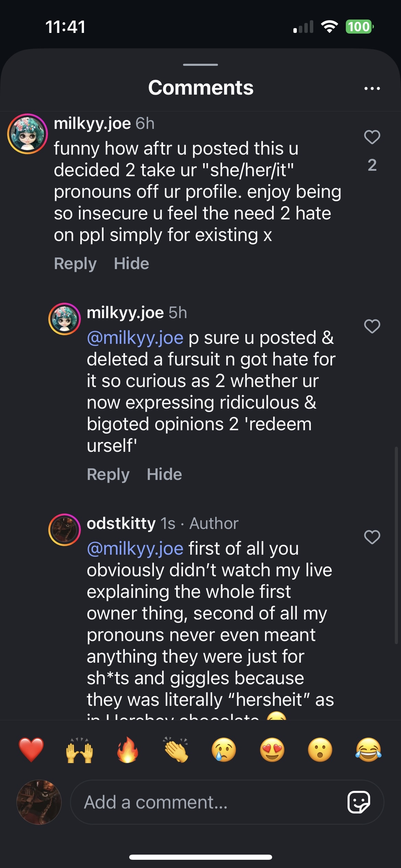Reply to milkyy.joe's 5h comment
The width and height of the screenshot is (401, 868).
point(108,474)
